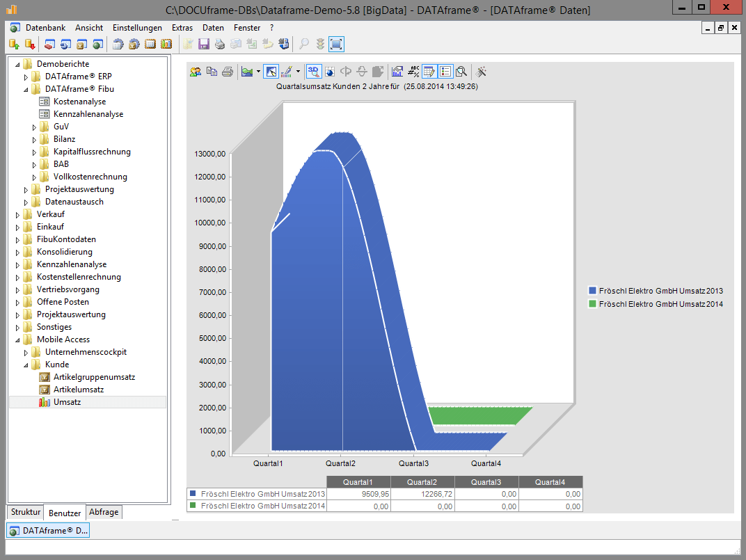746x560 pixels.
Task: Toggle the data table editor button
Action: [429, 71]
